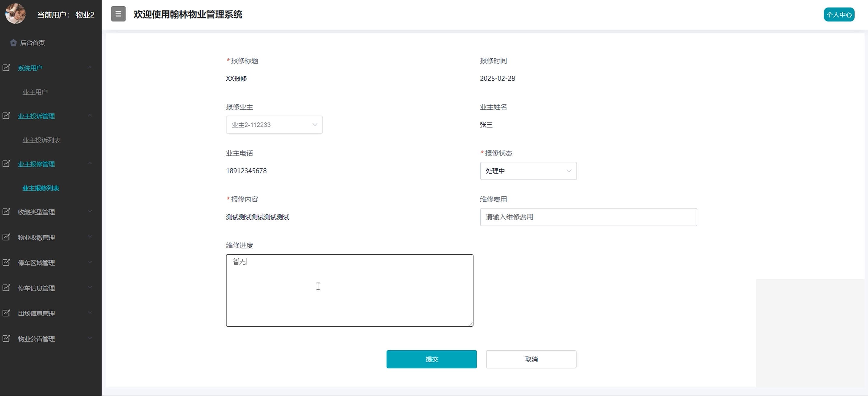Open the 报修状态 dropdown showing 处理中
The height and width of the screenshot is (396, 868).
pyautogui.click(x=528, y=171)
